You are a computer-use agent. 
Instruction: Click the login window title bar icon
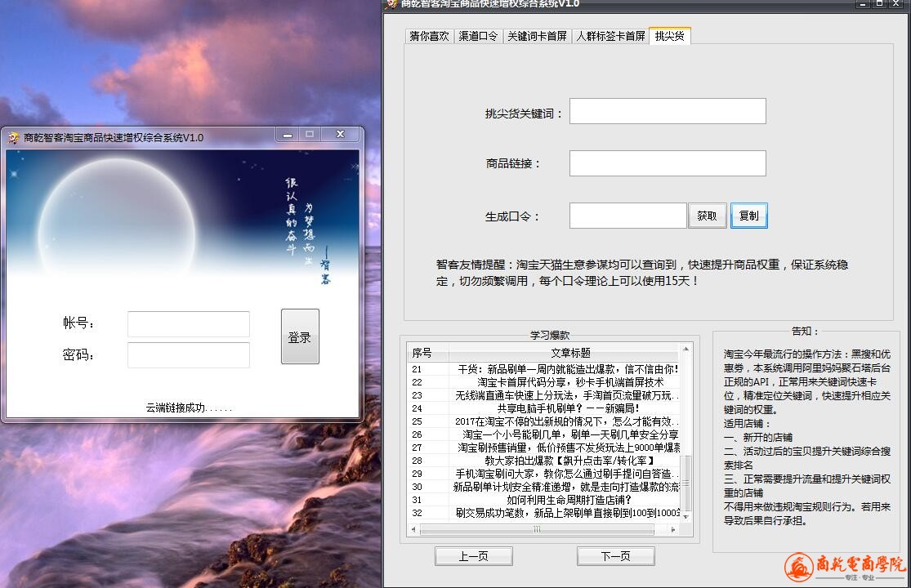coord(13,137)
